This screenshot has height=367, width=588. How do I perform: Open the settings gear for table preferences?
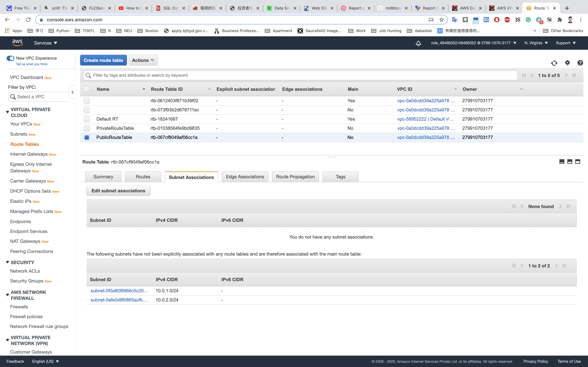point(567,63)
